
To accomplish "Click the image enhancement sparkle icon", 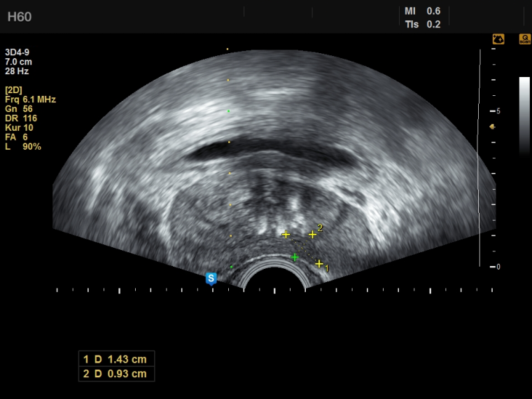I will click(x=498, y=39).
